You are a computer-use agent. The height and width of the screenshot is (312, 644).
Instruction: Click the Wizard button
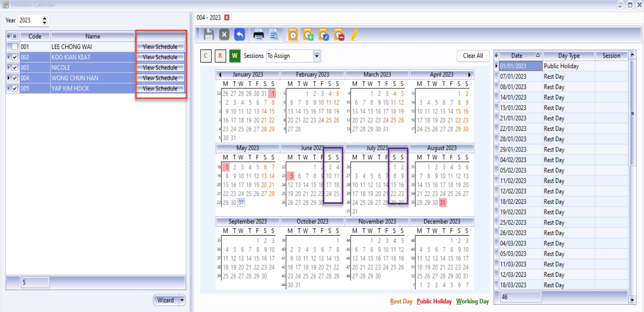pyautogui.click(x=166, y=300)
